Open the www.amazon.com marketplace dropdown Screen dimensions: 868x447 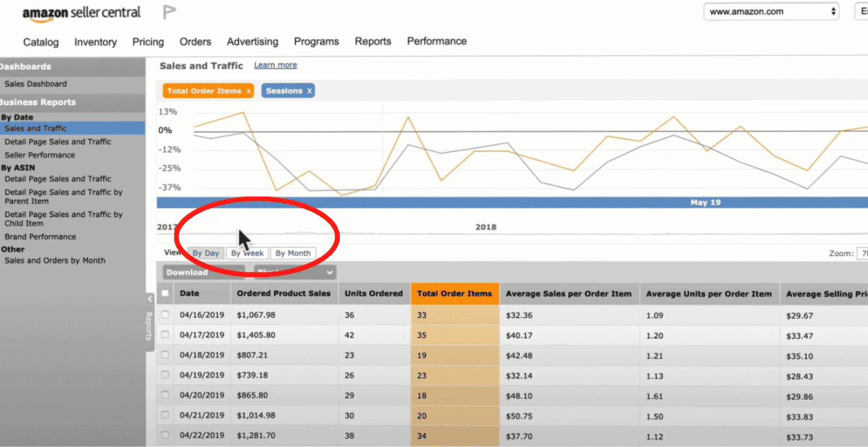[x=771, y=12]
